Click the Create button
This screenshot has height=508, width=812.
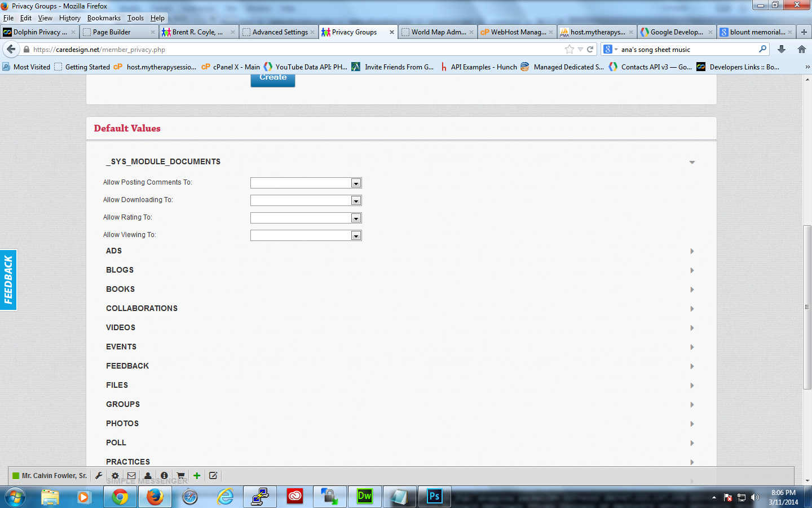(273, 79)
